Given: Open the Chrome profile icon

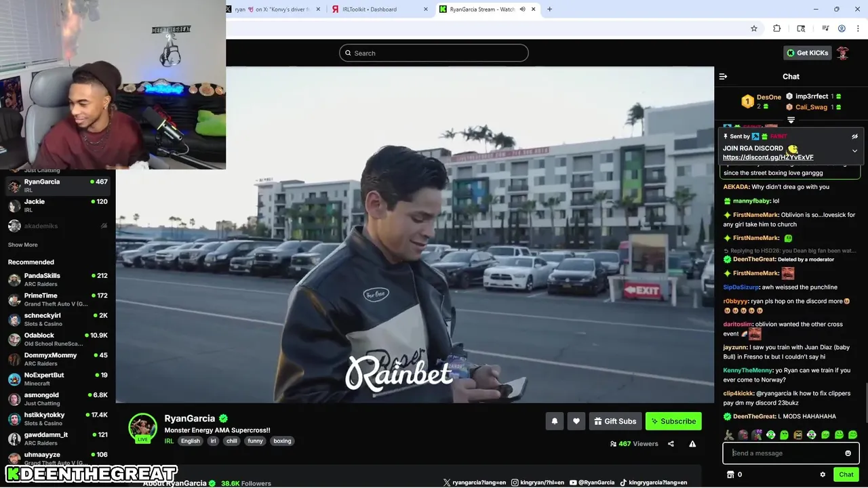Looking at the screenshot, I should [x=842, y=28].
